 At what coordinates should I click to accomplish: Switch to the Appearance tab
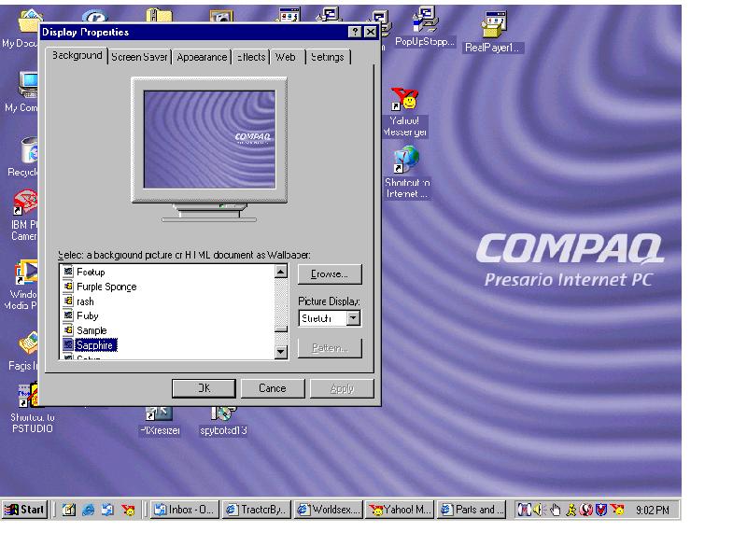pyautogui.click(x=202, y=57)
